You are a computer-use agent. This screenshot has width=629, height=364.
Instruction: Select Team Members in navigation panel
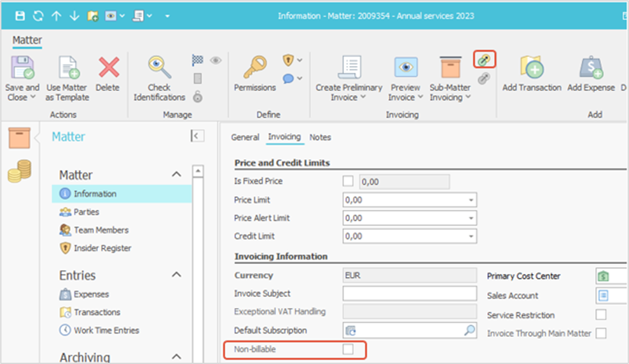point(100,230)
